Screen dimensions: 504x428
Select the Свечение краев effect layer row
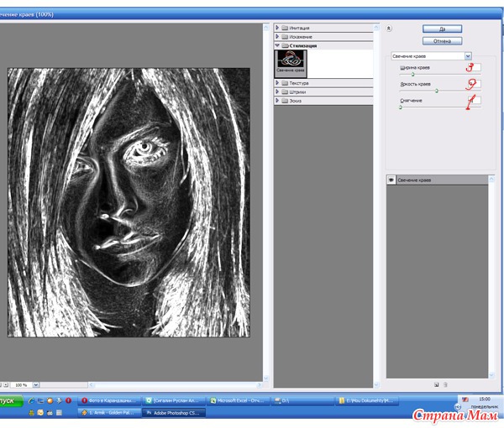point(437,180)
